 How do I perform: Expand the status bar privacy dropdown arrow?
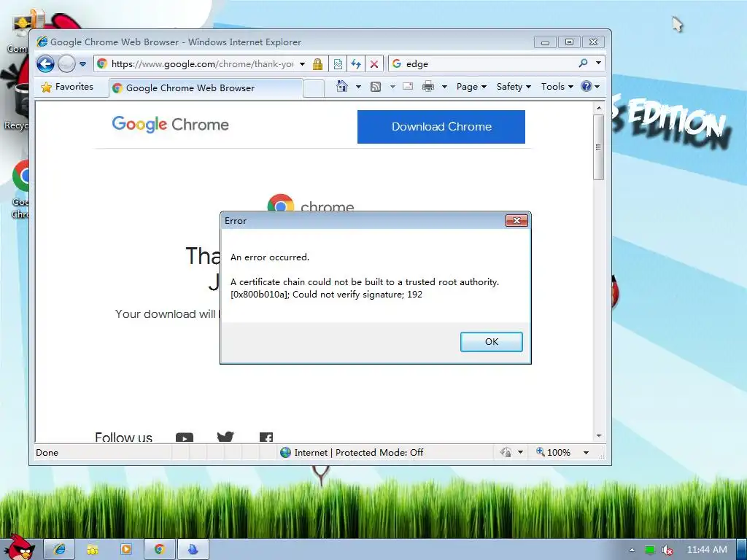point(520,452)
